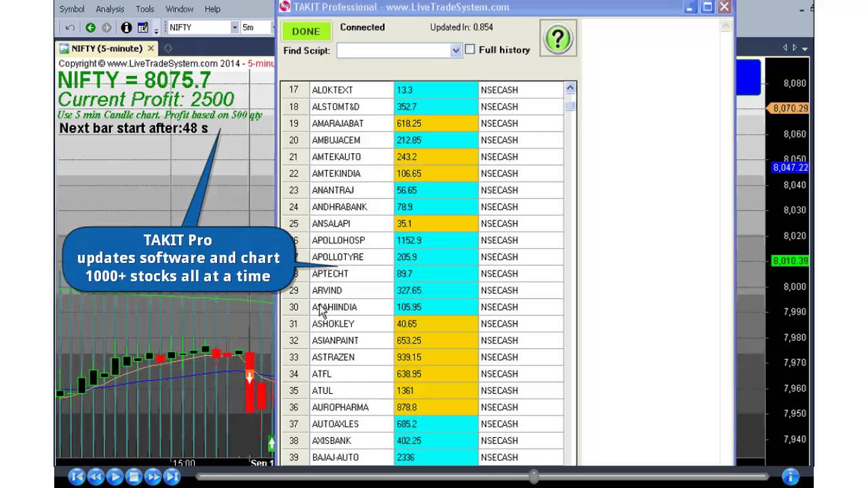
Task: Skip to start in video player
Action: pos(77,476)
